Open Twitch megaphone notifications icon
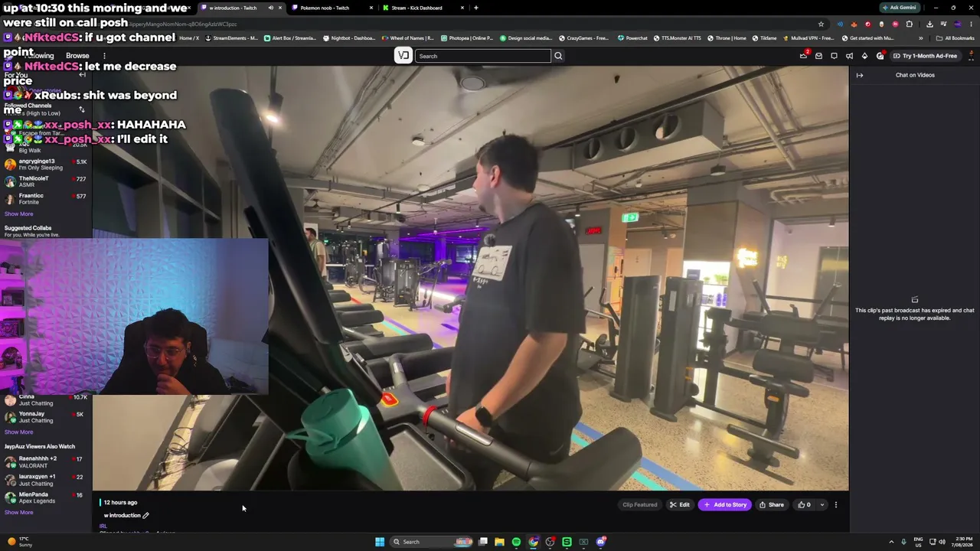This screenshot has height=551, width=980. [849, 56]
